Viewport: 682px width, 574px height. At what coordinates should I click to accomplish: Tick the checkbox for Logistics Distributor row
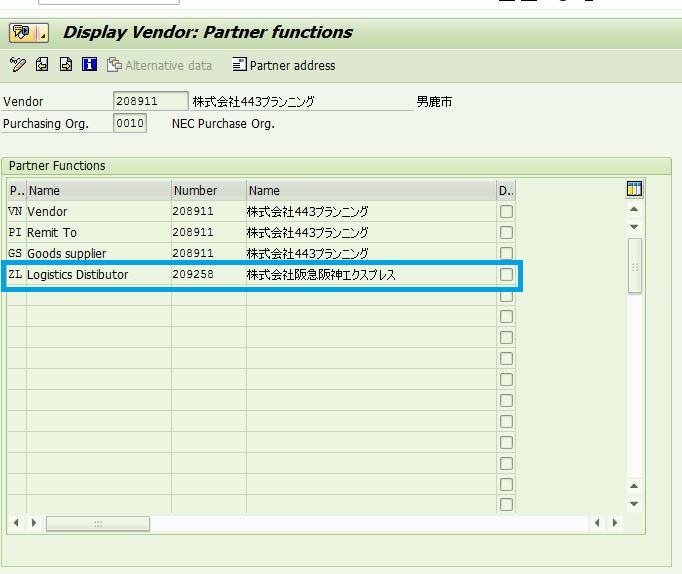[507, 275]
